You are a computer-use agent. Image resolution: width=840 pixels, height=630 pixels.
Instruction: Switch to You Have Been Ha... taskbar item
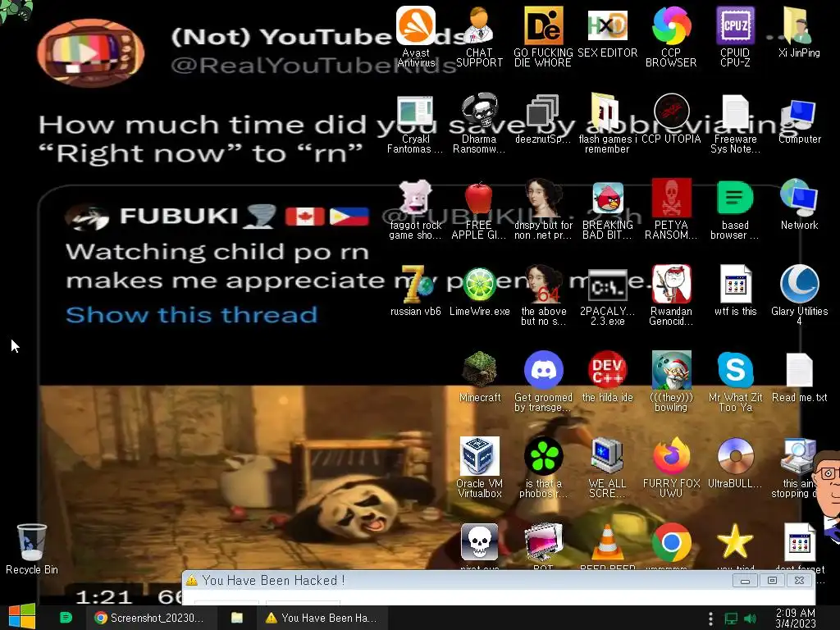[x=322, y=618]
